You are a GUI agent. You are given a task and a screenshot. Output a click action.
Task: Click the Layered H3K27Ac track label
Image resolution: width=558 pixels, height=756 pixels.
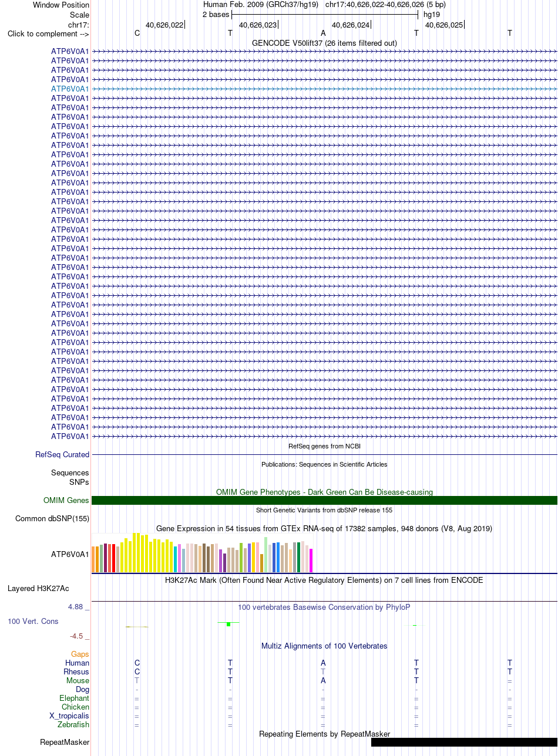tap(38, 588)
